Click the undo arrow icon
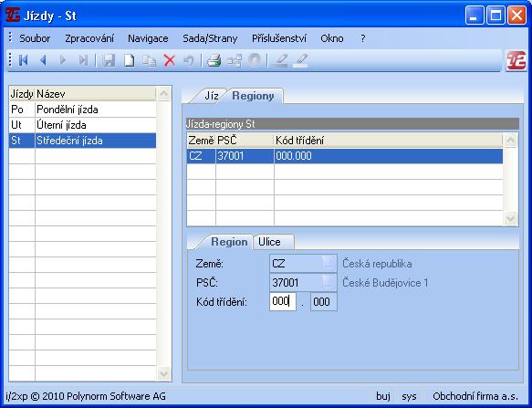Screen dimensions: 532x408 click(x=189, y=61)
